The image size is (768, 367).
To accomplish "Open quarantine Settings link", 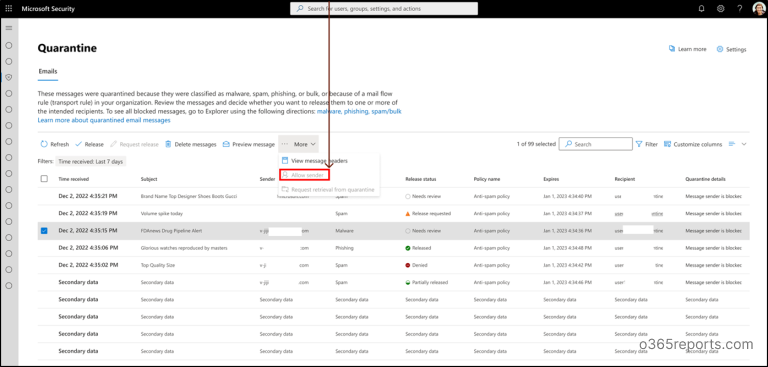I will tap(732, 49).
